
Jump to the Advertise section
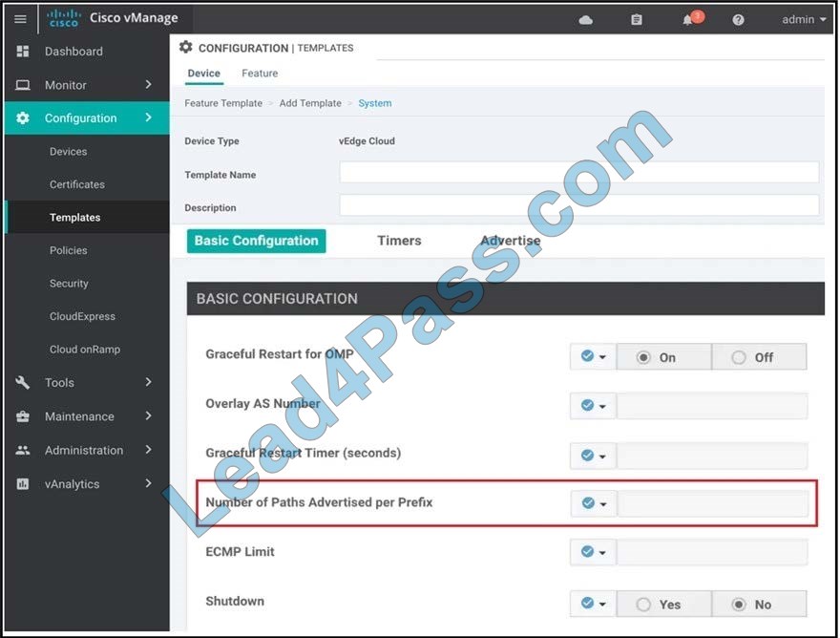pos(511,241)
